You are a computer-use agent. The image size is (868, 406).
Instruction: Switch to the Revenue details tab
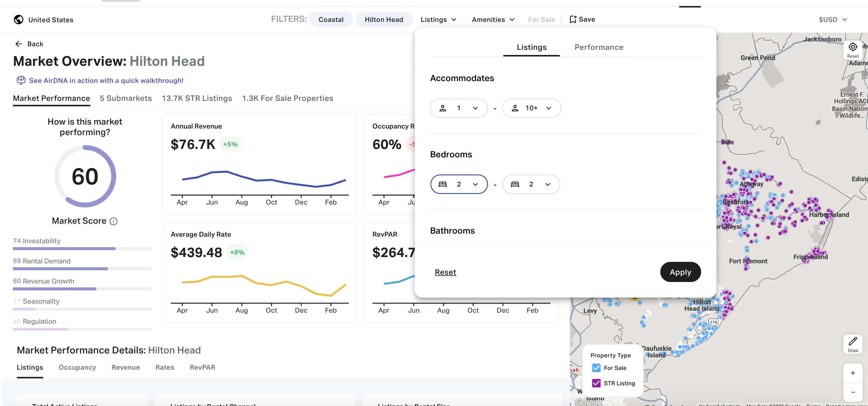point(126,367)
